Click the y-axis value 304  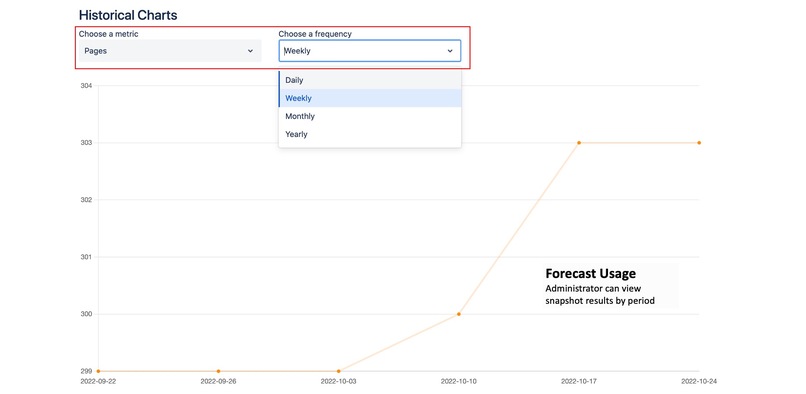(x=86, y=86)
